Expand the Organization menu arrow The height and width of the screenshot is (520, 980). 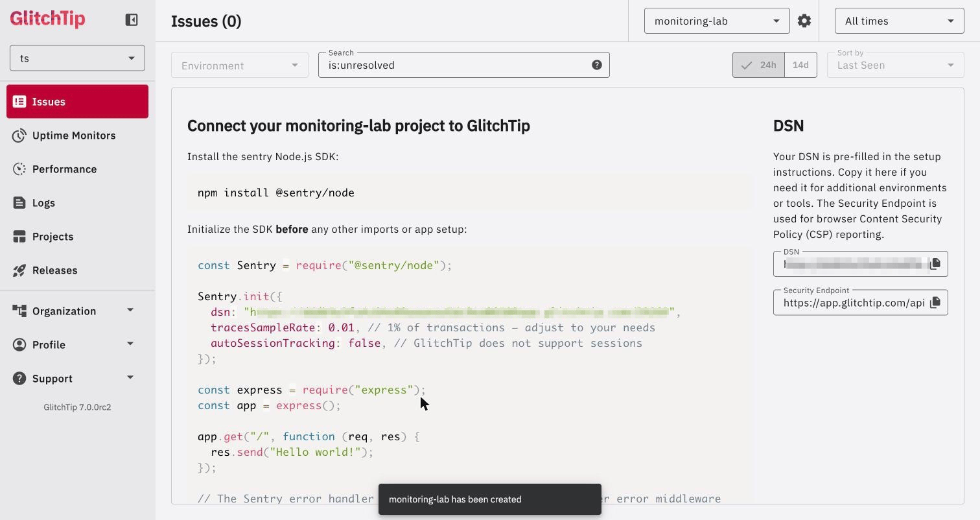(x=130, y=311)
